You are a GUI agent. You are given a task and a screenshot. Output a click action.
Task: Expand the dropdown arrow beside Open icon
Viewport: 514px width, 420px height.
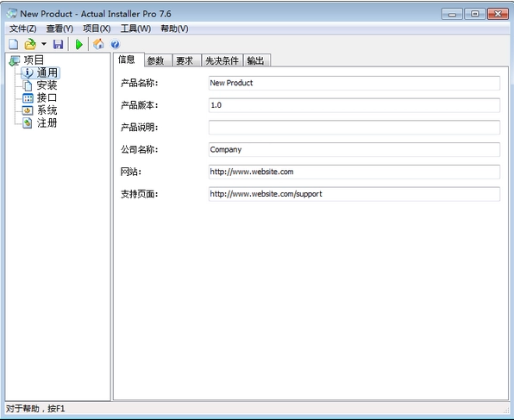pos(44,44)
